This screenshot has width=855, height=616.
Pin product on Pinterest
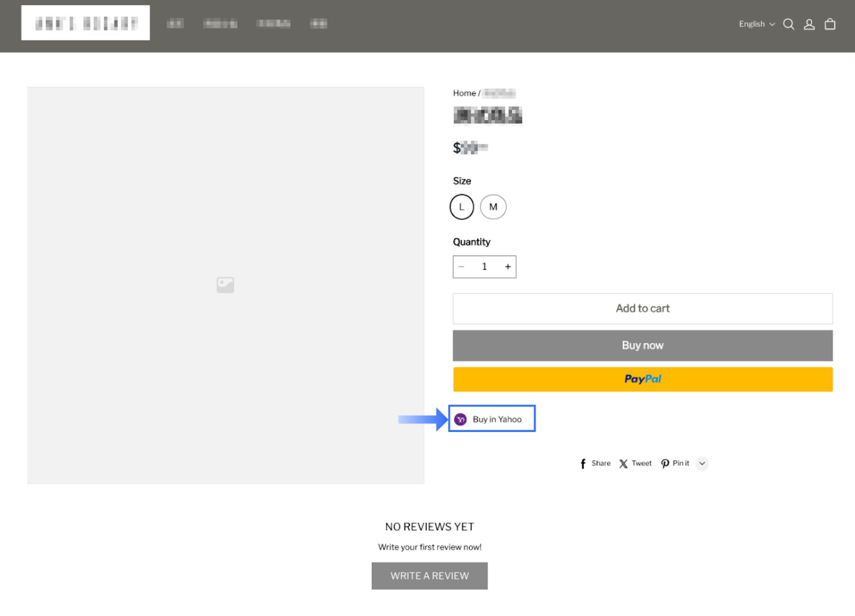(675, 463)
